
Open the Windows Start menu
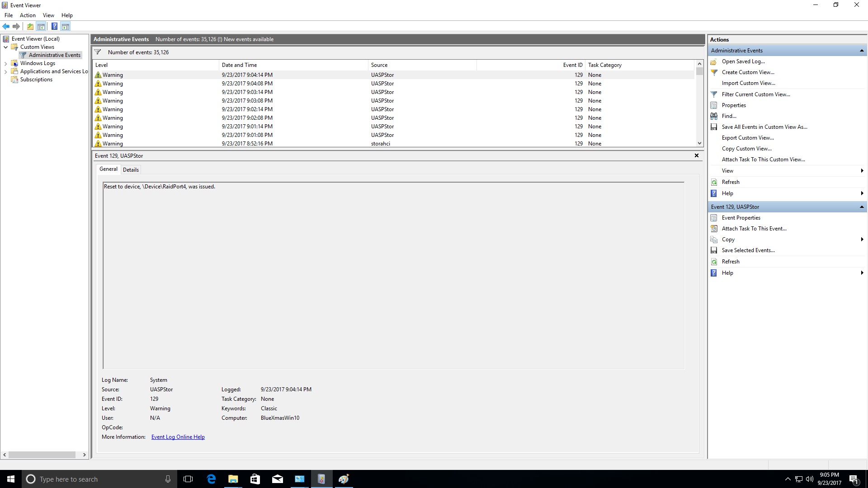[11, 479]
